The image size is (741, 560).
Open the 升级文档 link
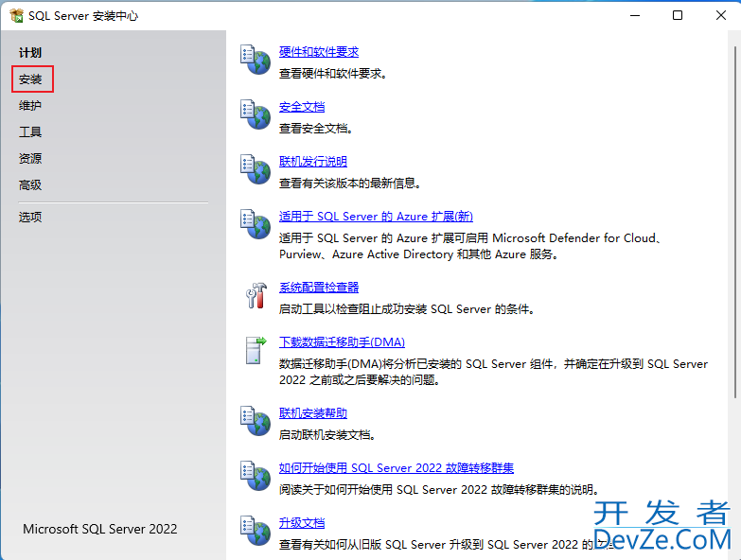[302, 523]
